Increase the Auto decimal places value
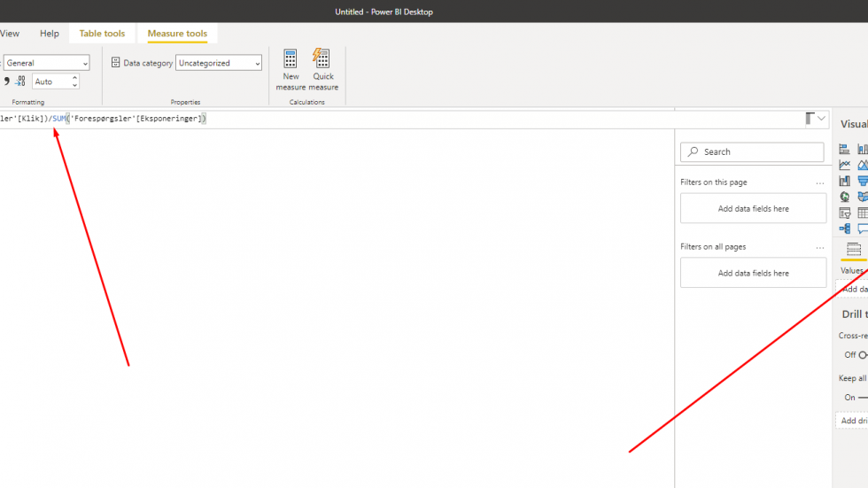868x488 pixels. point(74,78)
